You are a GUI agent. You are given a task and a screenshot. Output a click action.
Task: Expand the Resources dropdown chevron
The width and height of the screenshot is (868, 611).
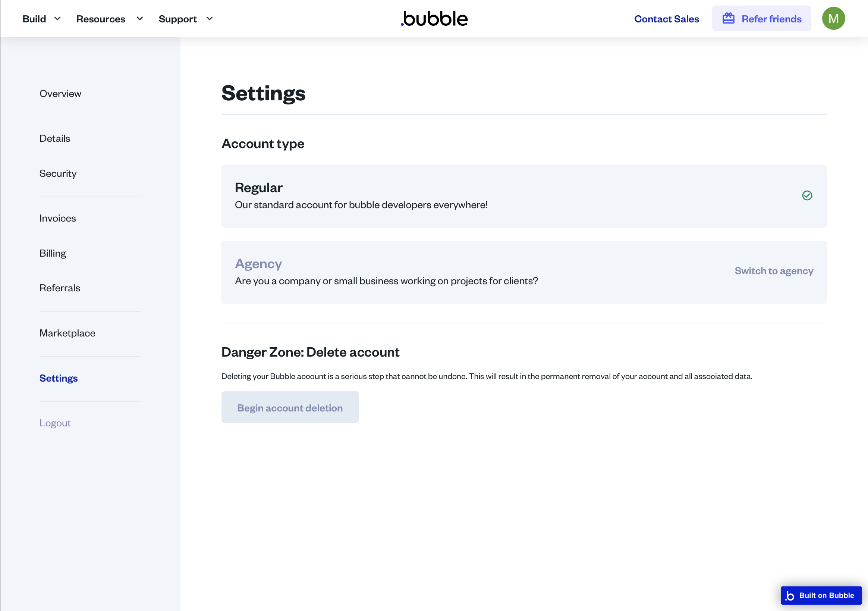140,19
